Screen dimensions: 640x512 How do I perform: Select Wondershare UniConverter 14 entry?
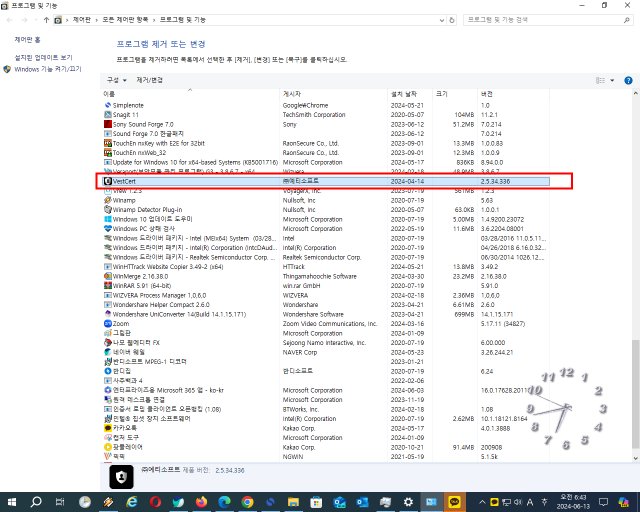click(324, 314)
